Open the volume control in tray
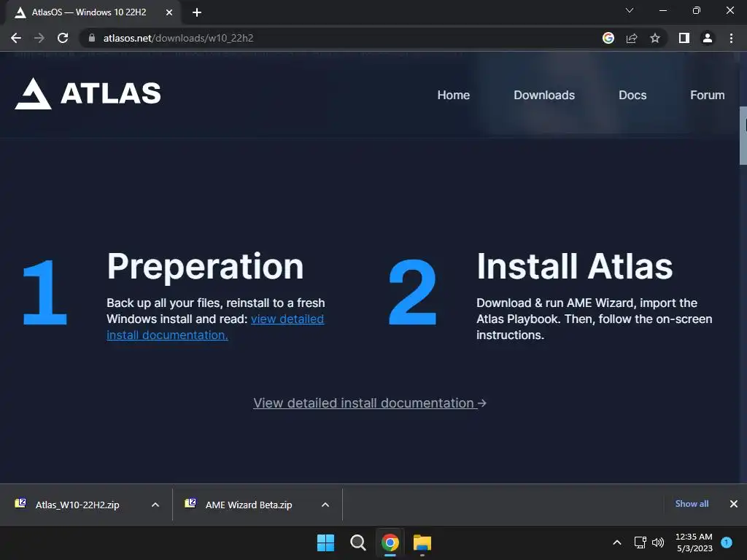 (x=658, y=542)
